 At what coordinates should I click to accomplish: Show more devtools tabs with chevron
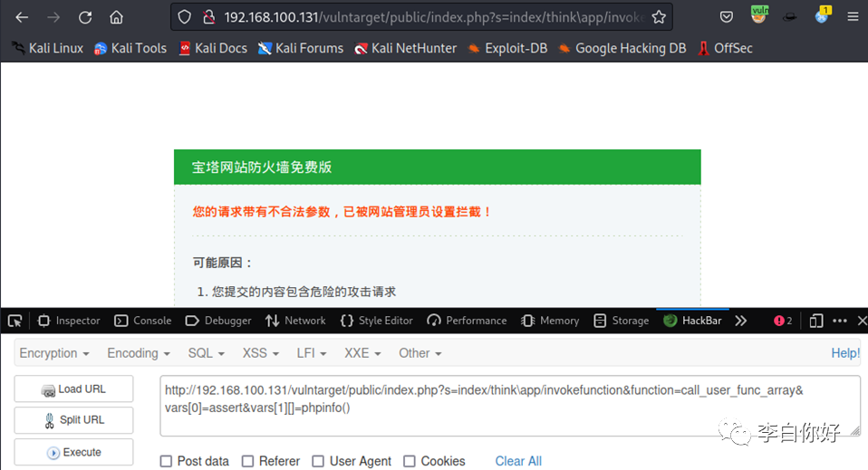pos(740,321)
